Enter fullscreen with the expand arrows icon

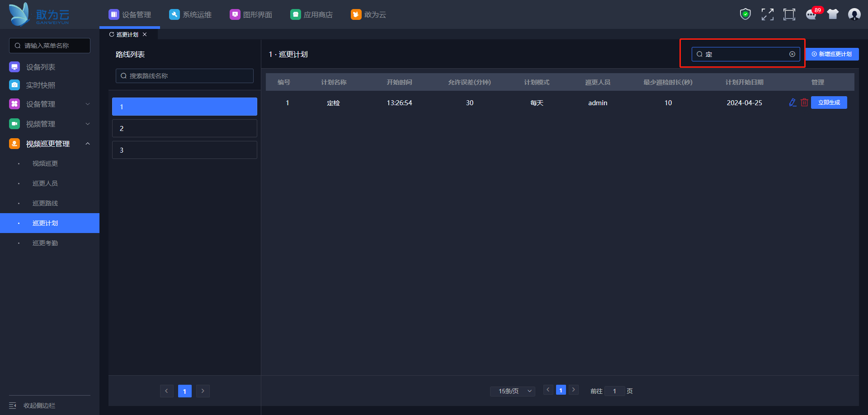click(767, 14)
